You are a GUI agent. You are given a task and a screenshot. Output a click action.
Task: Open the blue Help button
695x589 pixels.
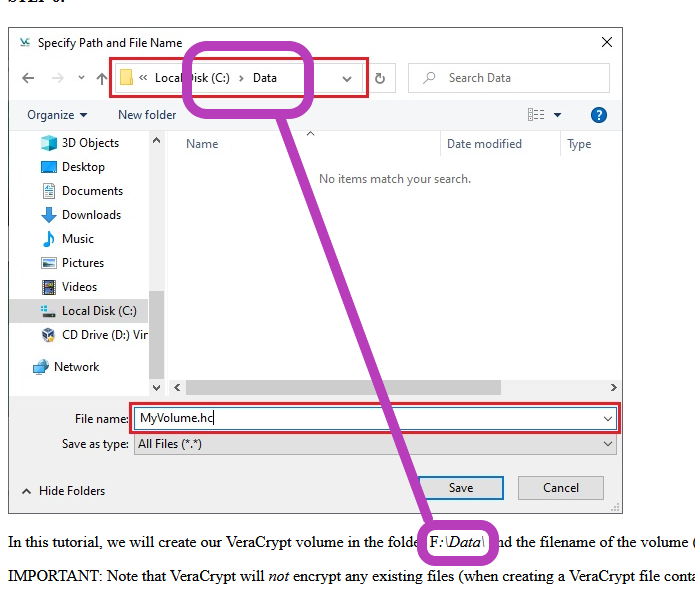(x=599, y=115)
